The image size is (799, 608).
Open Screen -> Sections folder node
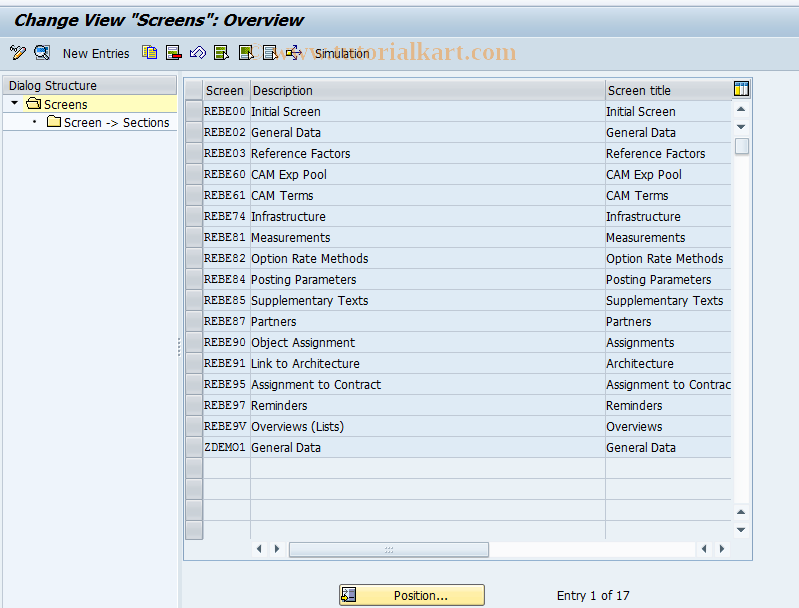pos(108,122)
